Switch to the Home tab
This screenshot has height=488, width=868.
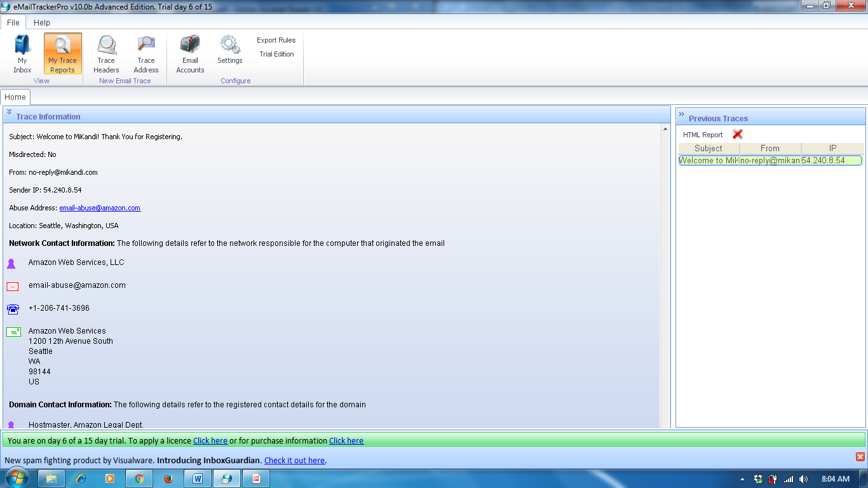pyautogui.click(x=15, y=97)
